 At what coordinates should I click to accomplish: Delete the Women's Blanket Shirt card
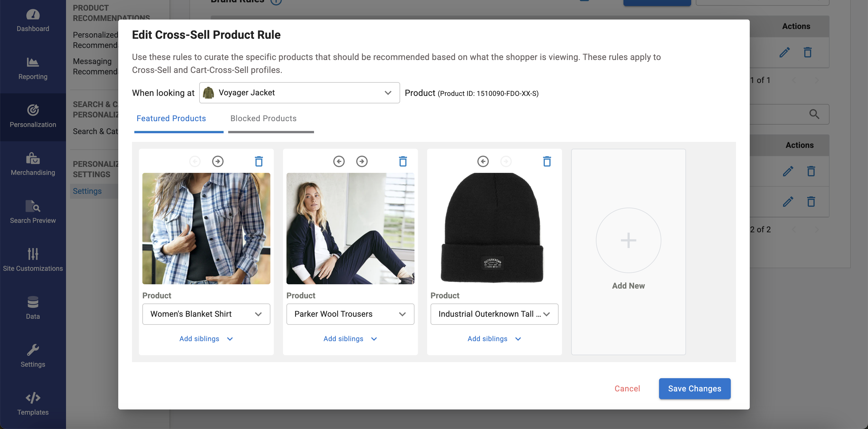click(x=259, y=161)
